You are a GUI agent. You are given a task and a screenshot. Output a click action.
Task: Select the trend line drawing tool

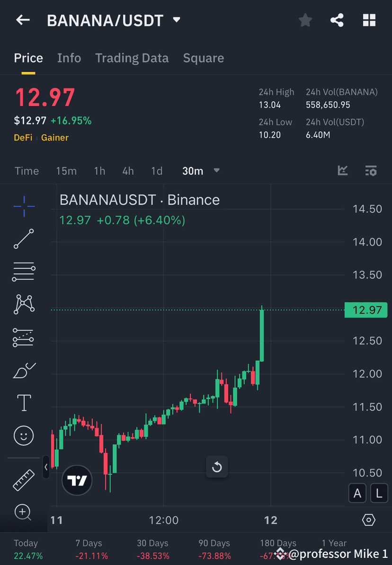click(x=23, y=239)
